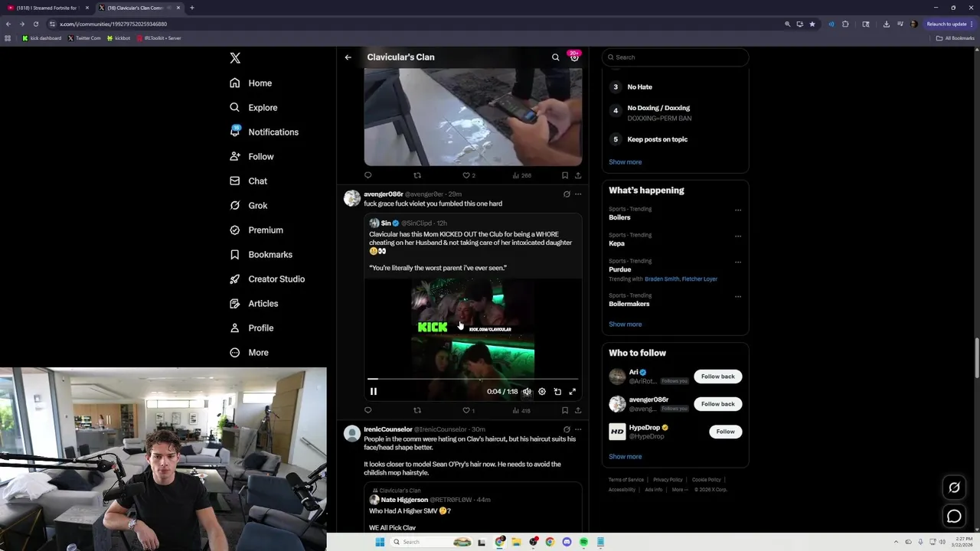Switch to the Fortnite stream tab
The height and width of the screenshot is (551, 980).
[49, 8]
